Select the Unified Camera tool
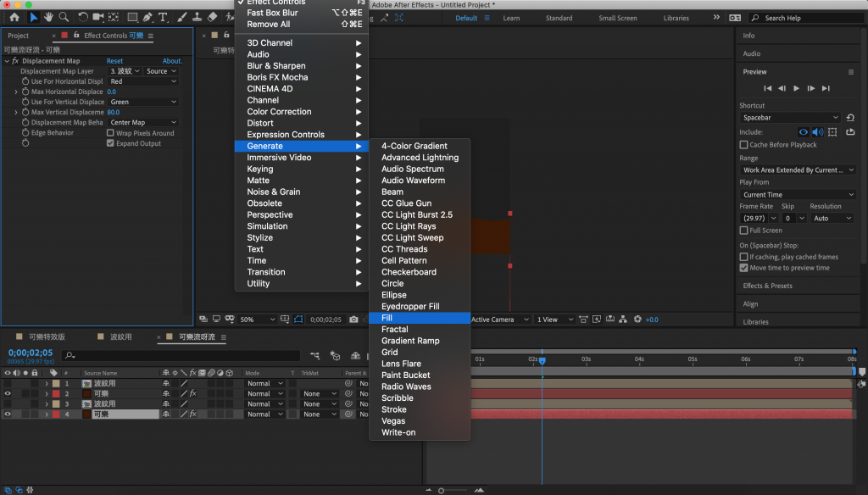Image resolution: width=868 pixels, height=495 pixels. 98,17
